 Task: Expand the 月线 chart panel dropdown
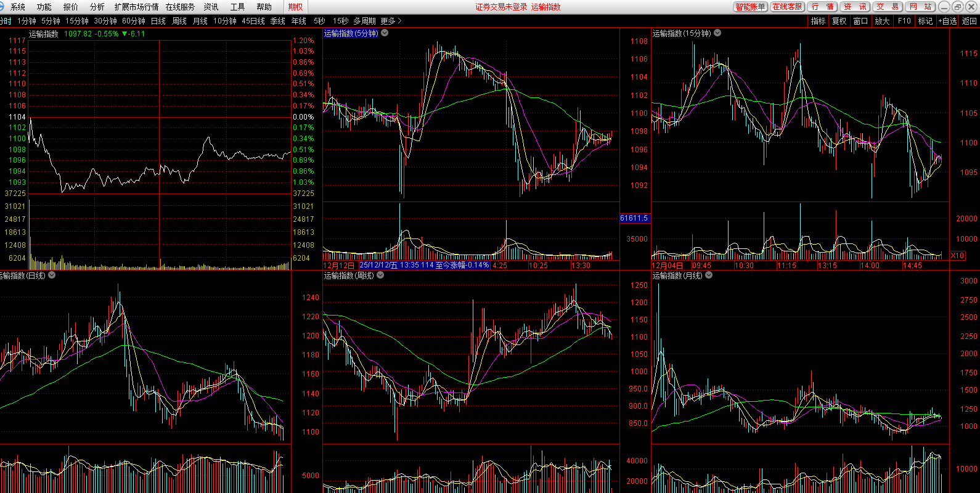[709, 275]
